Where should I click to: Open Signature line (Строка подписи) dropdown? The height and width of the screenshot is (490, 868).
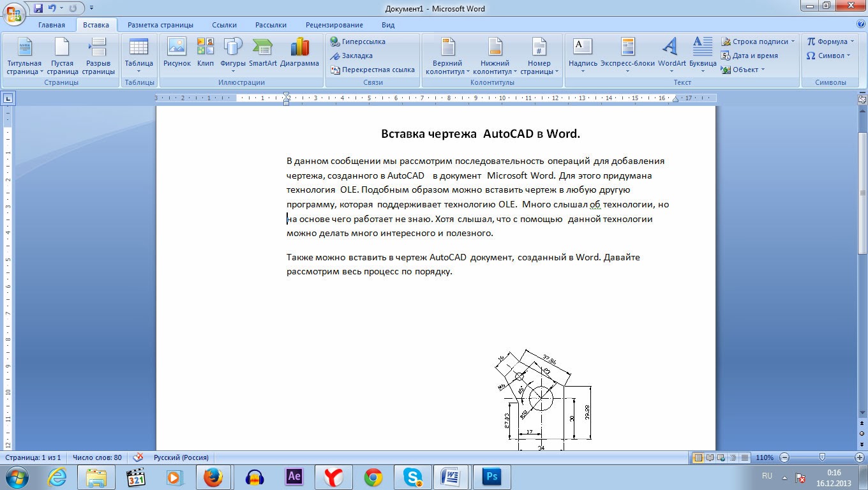[759, 41]
